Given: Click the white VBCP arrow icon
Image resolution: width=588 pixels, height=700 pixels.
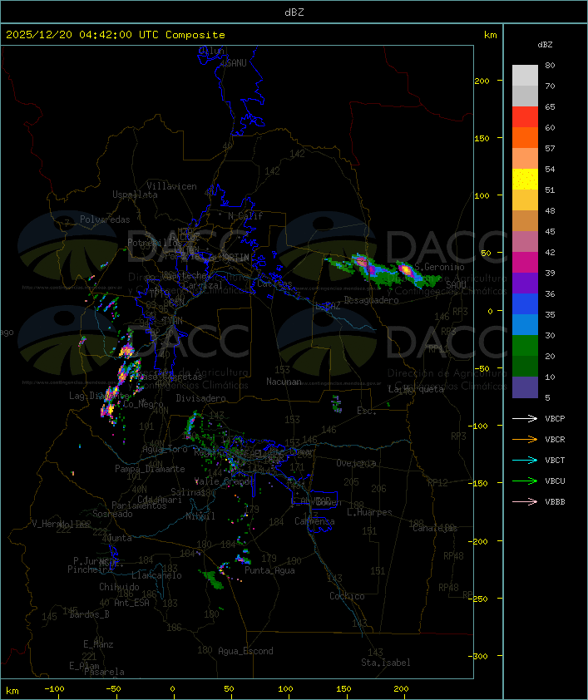Looking at the screenshot, I should (x=525, y=419).
